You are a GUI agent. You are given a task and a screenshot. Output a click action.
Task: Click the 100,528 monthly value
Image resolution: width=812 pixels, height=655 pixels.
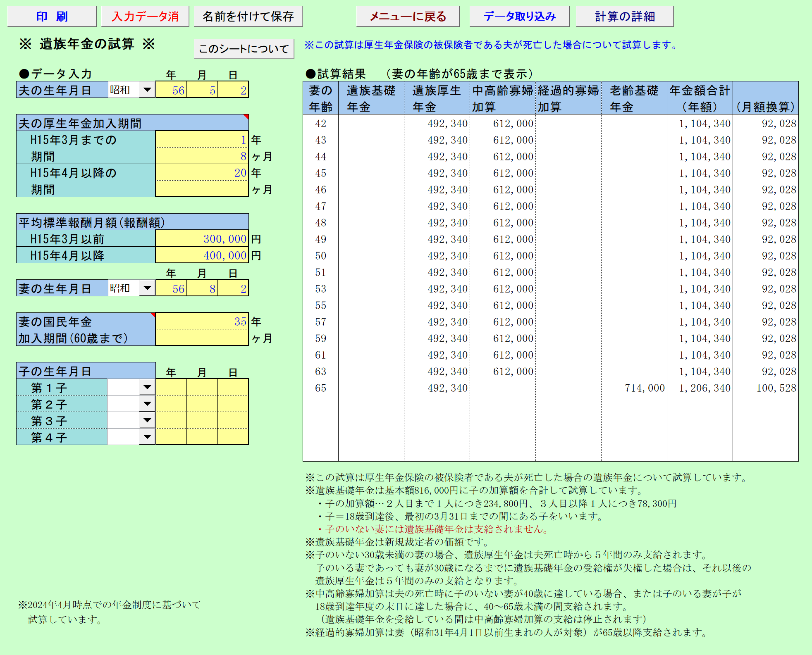776,388
